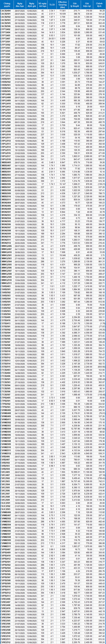Image resolution: width=106 pixels, height=644 pixels.
Task: Select warrant code CFPT2402
Action: pos(6,30)
